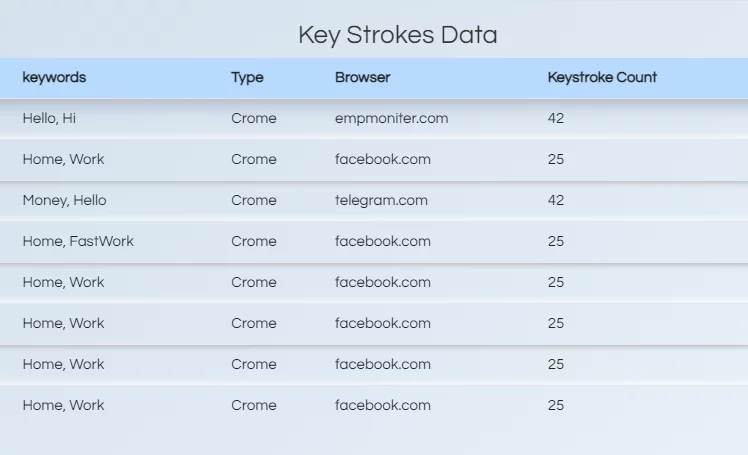
Task: Click count 25 in the last table row
Action: click(556, 405)
